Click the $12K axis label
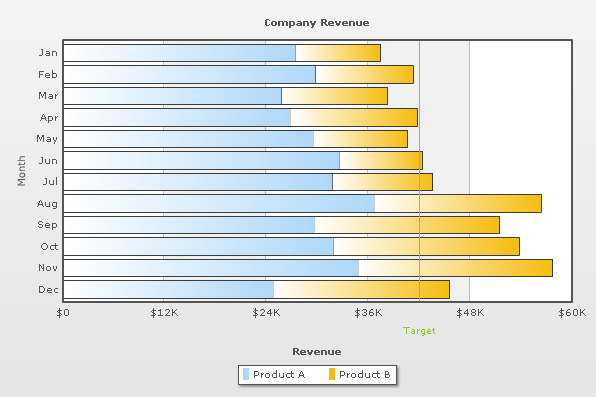596x397 pixels. [164, 313]
